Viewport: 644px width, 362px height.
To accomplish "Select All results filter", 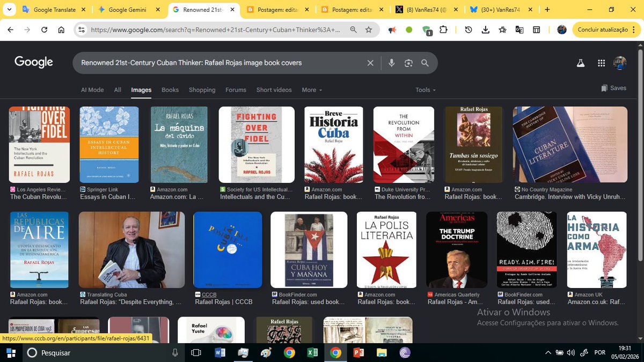I will click(x=118, y=90).
